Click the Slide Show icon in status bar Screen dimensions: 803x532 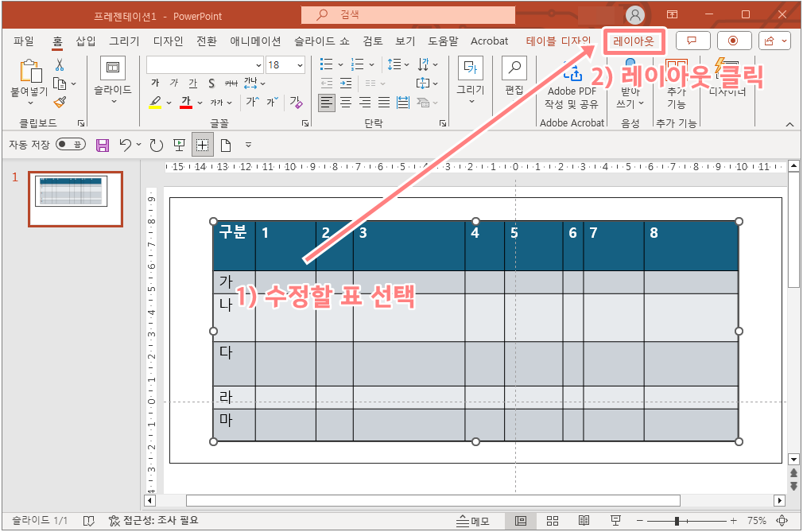coord(615,521)
